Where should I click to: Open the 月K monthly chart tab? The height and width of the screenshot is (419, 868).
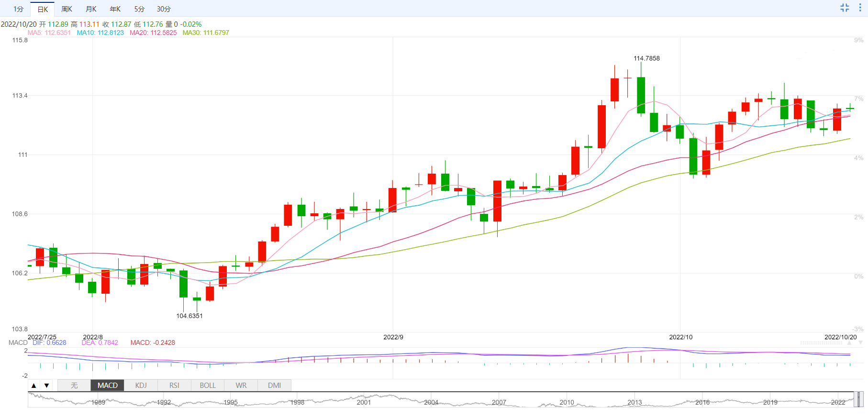(91, 9)
